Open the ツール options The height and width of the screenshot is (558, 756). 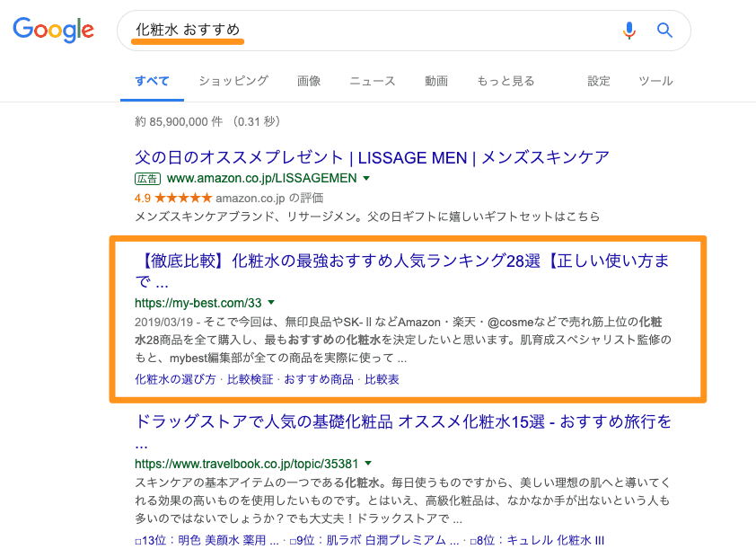click(x=655, y=81)
